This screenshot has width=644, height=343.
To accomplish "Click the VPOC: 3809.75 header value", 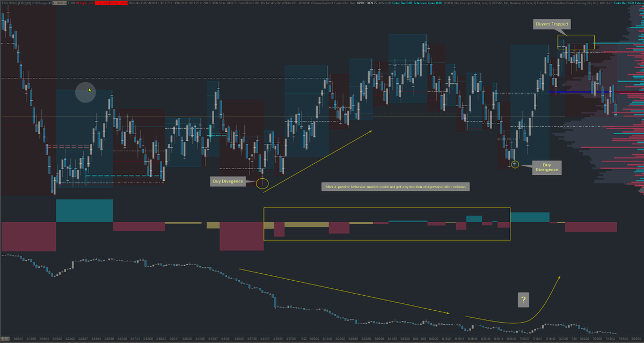I will tap(367, 3).
